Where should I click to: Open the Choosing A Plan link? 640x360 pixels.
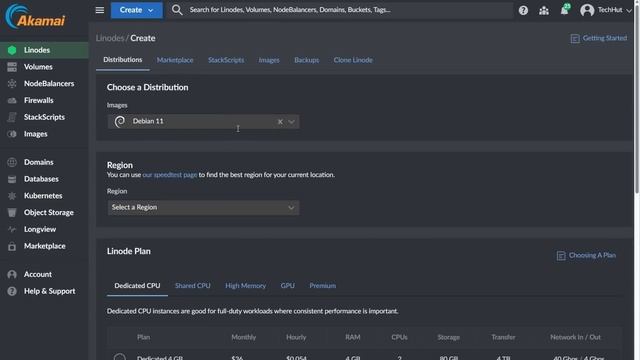592,255
